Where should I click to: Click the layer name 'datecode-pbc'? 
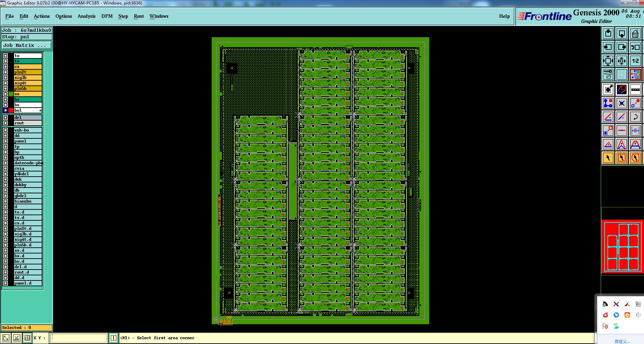click(28, 163)
